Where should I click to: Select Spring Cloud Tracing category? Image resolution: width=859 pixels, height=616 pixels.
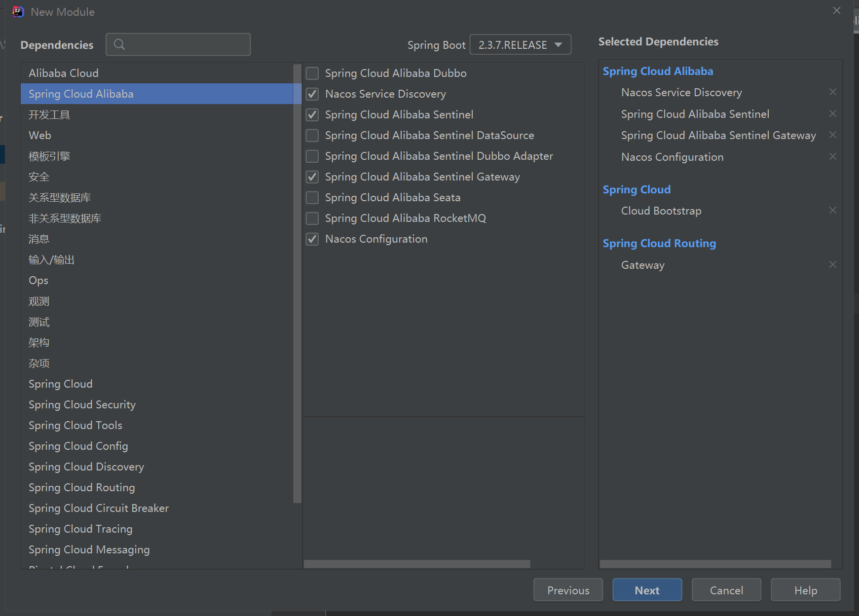[x=157, y=529]
